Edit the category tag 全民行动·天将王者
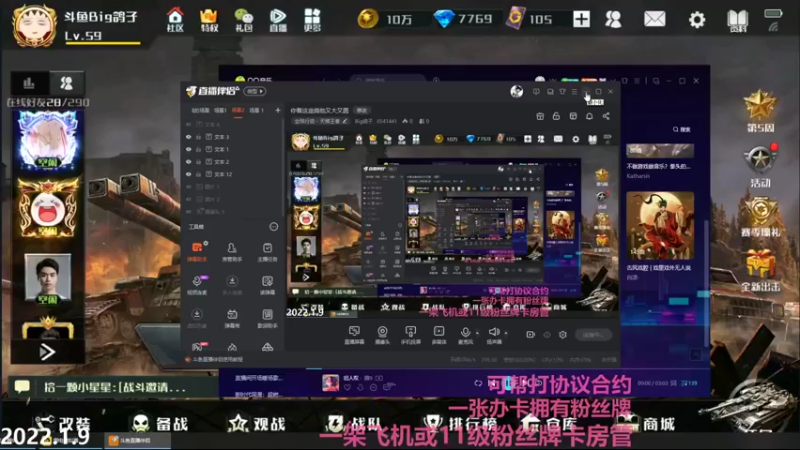The height and width of the screenshot is (450, 800). 321,121
